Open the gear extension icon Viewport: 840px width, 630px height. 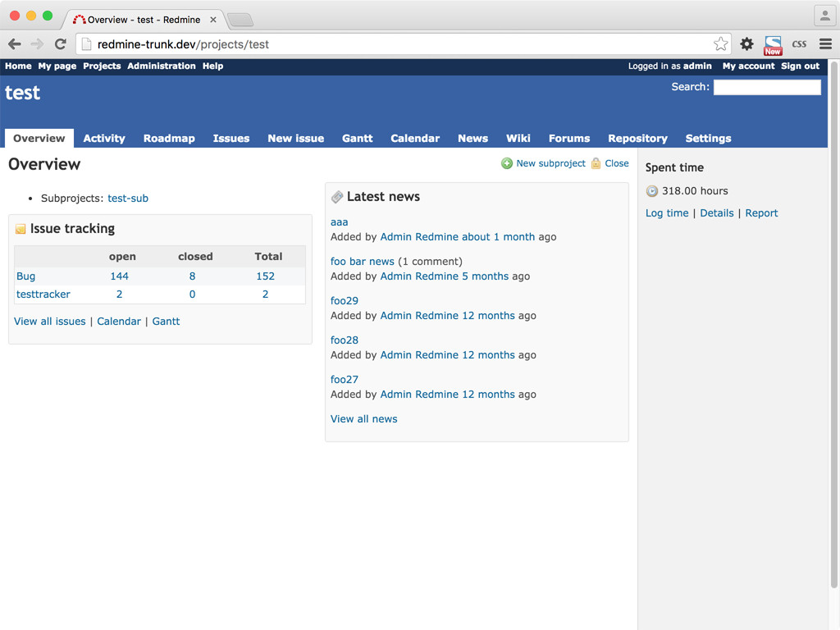coord(746,44)
